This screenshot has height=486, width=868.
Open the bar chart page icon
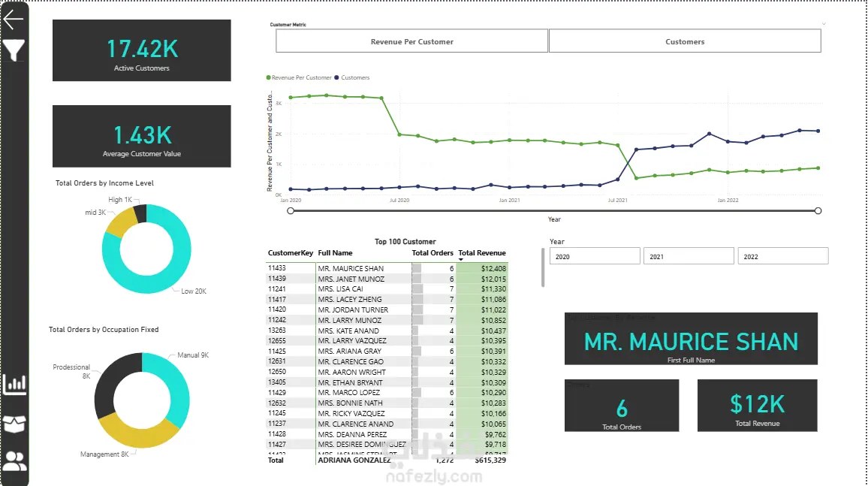click(x=14, y=384)
